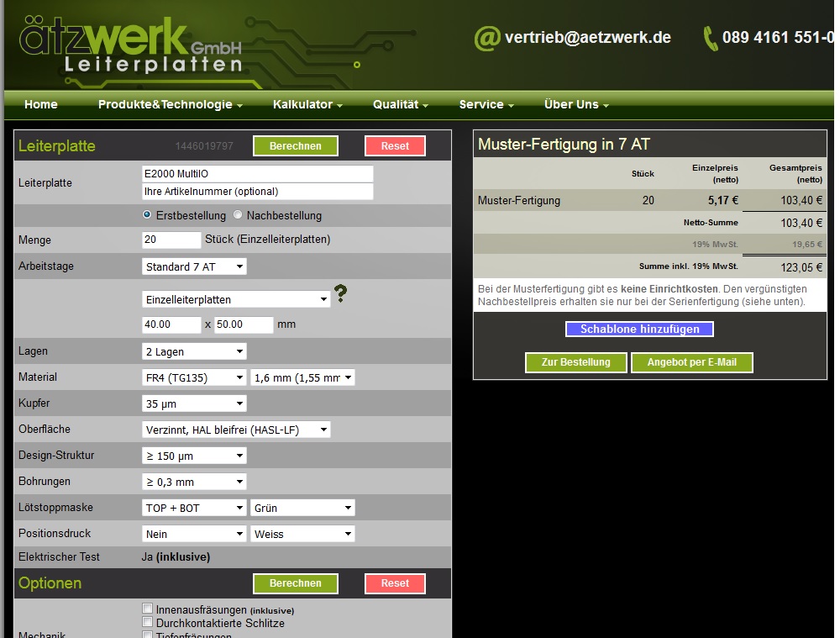Viewport: 840px width, 638px height.
Task: Select the Erstbestellung radio button
Action: pos(148,215)
